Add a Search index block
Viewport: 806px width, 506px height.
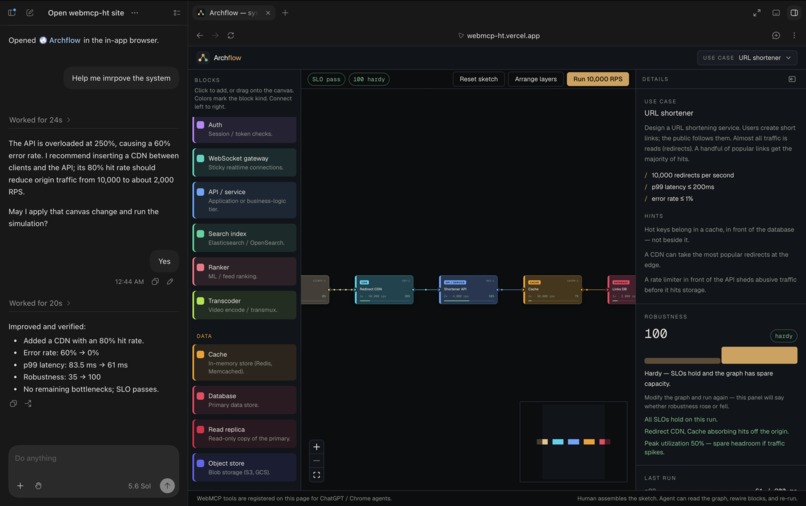[244, 238]
